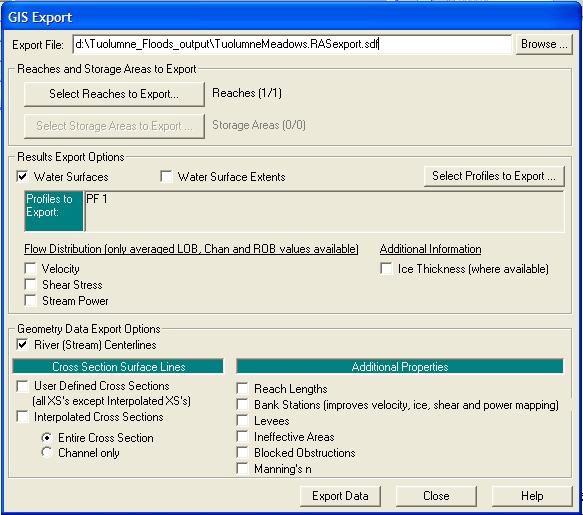
Task: Enable Water Surface Extents checkbox
Action: coord(166,176)
